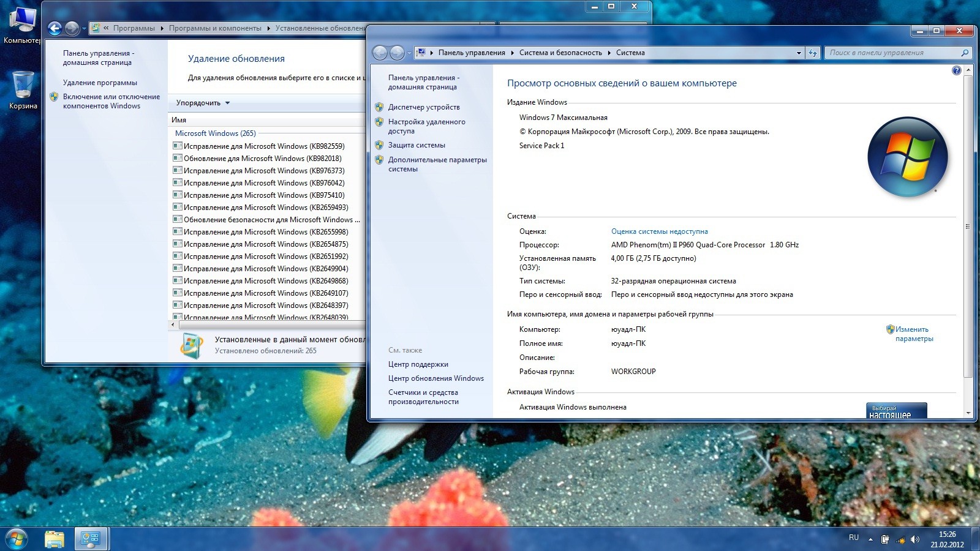The height and width of the screenshot is (551, 980).
Task: Open Защита системы link
Action: pos(417,145)
